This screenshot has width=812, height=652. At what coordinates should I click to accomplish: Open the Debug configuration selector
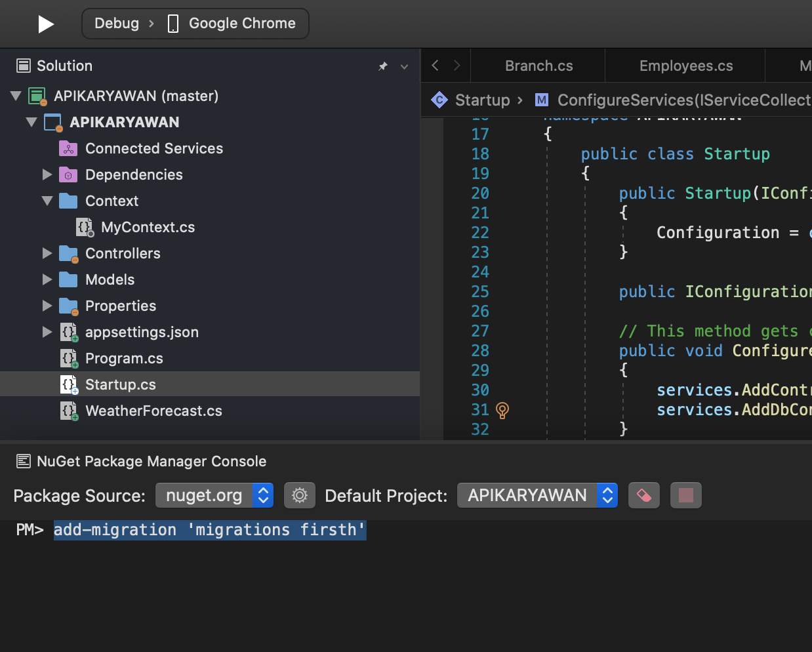(117, 24)
